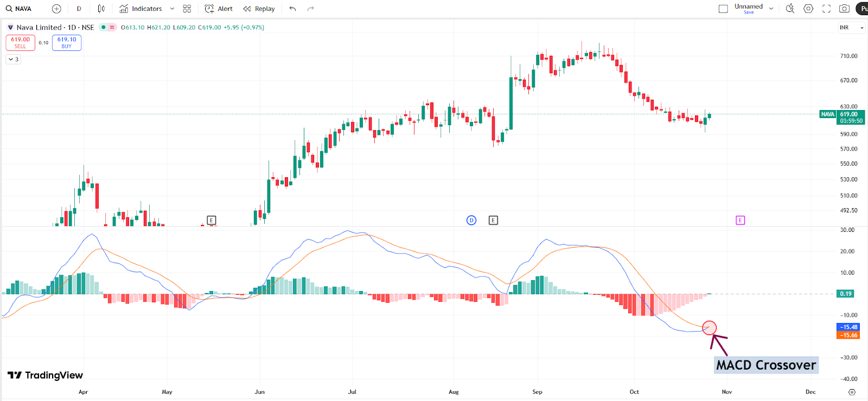
Task: Open the Replay mode from the toolbar
Action: pyautogui.click(x=259, y=9)
